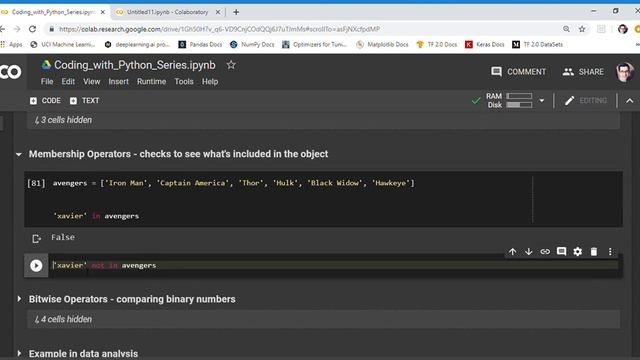Rename notebook title Coding_with_Python_Series.ipynb
Screen dimensions: 640x360
pos(135,65)
